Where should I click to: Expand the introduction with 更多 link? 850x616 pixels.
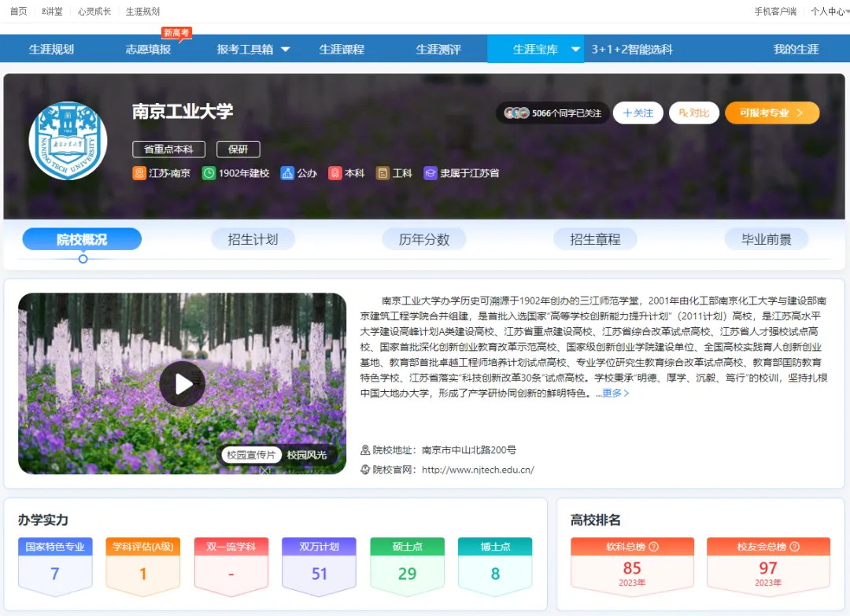[x=615, y=393]
